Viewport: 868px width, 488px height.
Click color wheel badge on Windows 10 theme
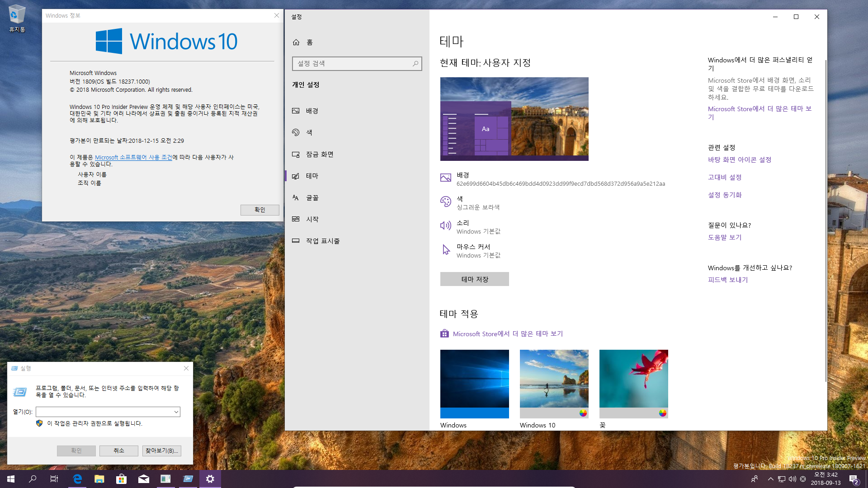coord(583,413)
